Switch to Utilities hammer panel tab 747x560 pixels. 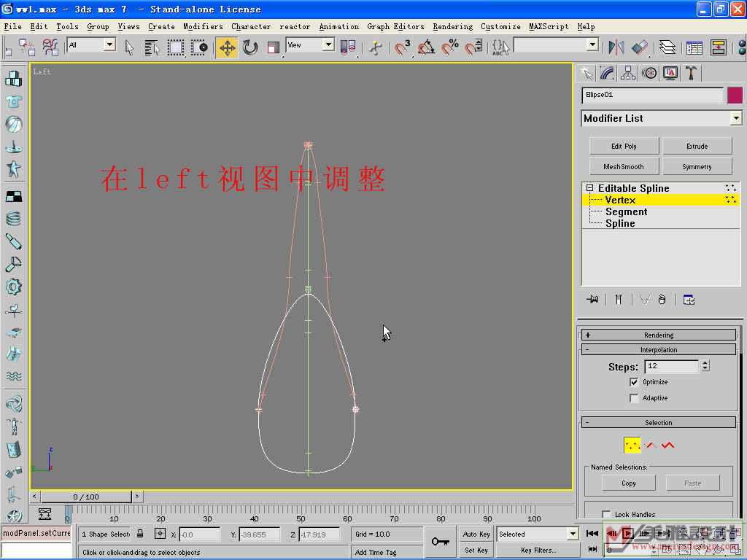[x=692, y=74]
